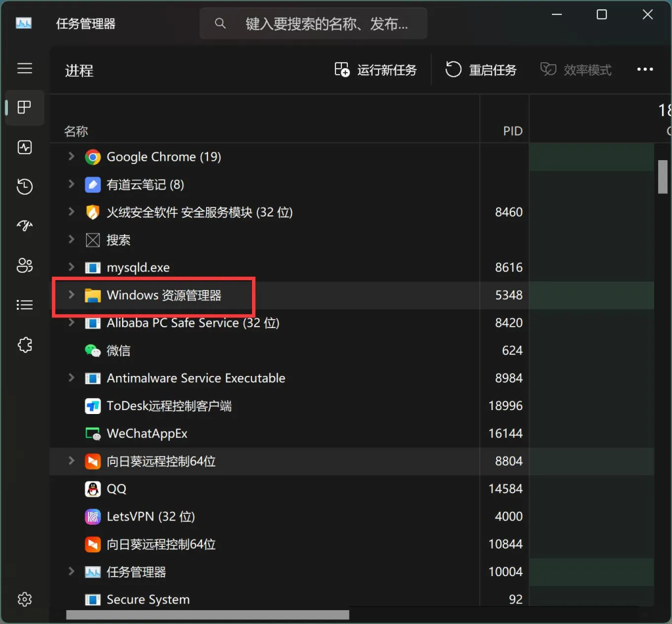Image resolution: width=672 pixels, height=624 pixels.
Task: Click the Antimalware Service Executable icon
Action: point(93,379)
